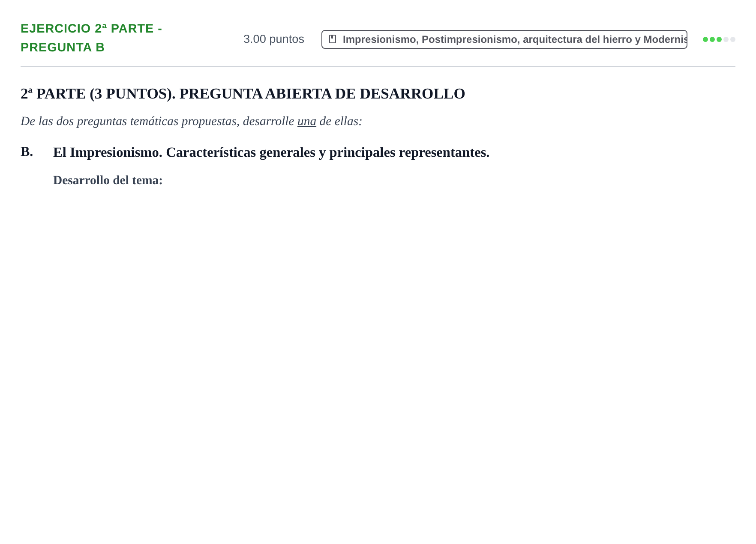Click the green difficulty dots indicator
This screenshot has width=756, height=544.
point(719,39)
